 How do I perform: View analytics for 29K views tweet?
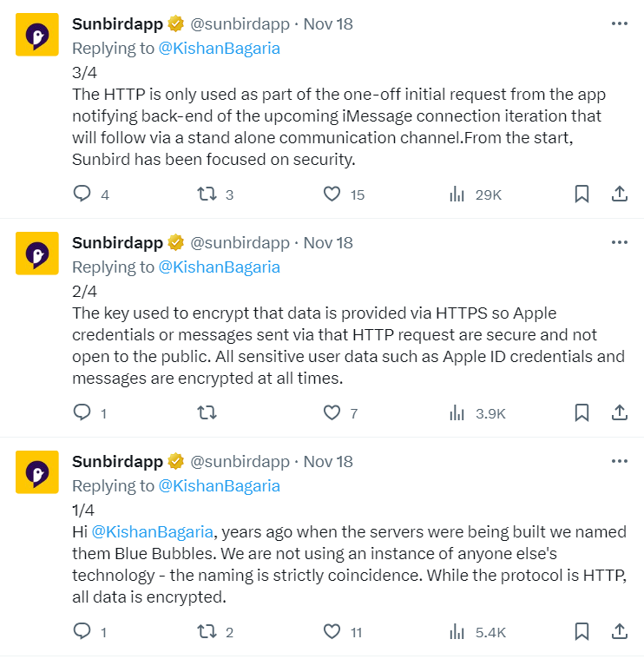coord(457,194)
